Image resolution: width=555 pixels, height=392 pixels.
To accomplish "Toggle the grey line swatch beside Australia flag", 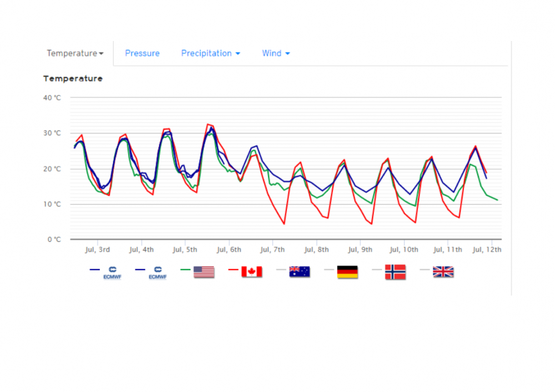I will 281,270.
